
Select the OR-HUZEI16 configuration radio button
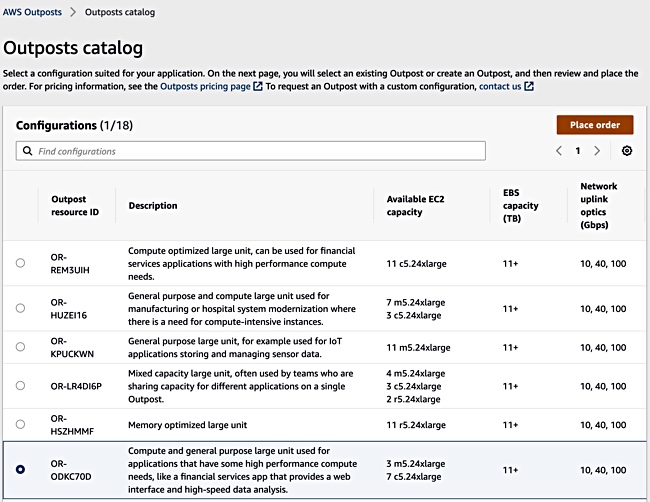tap(20, 308)
